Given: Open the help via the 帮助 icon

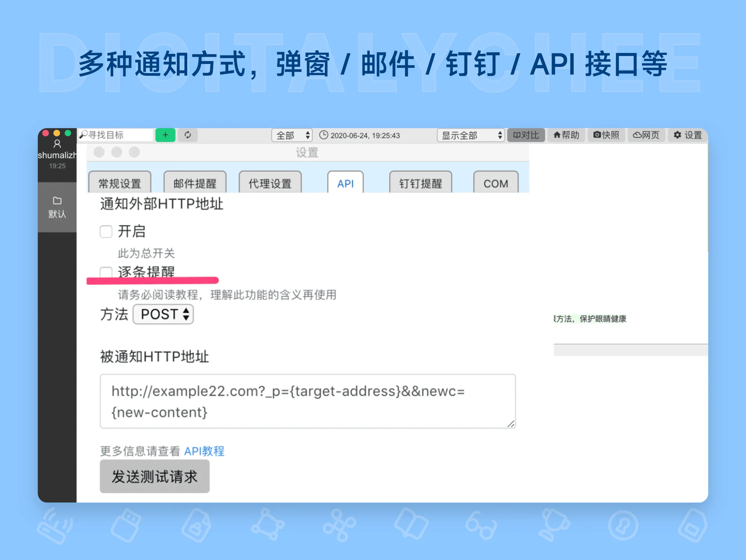Looking at the screenshot, I should (566, 135).
